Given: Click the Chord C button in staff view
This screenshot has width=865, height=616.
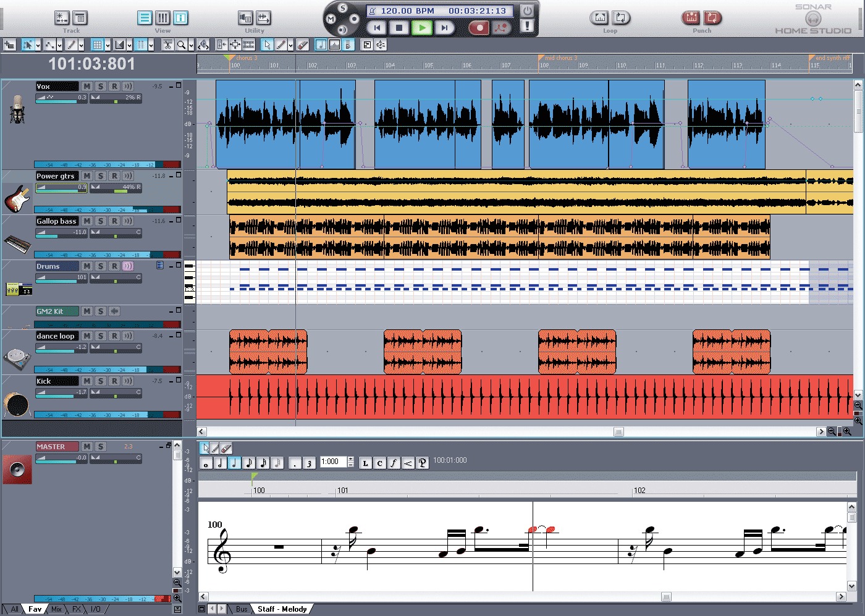Looking at the screenshot, I should [x=380, y=463].
